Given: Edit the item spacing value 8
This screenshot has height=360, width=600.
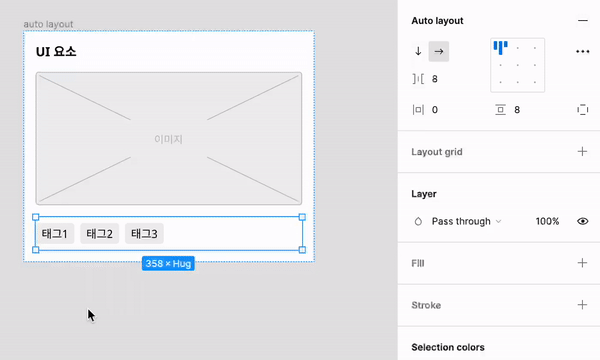Looking at the screenshot, I should 435,79.
